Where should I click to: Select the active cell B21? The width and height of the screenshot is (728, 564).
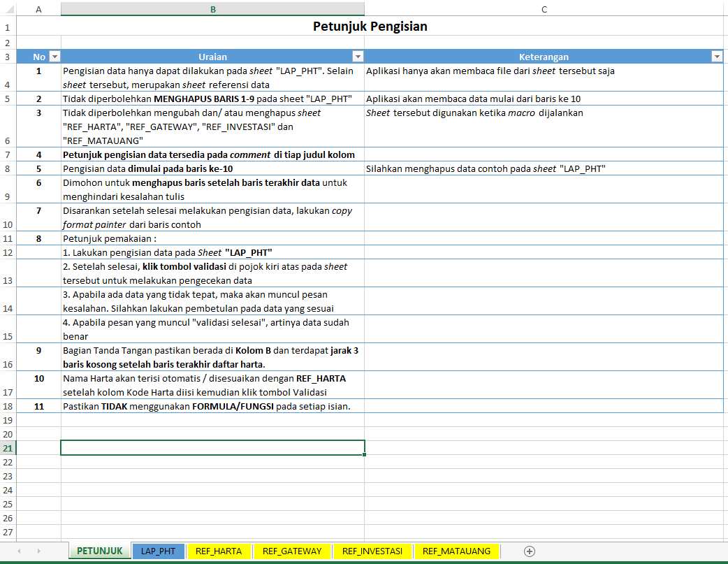tap(212, 448)
